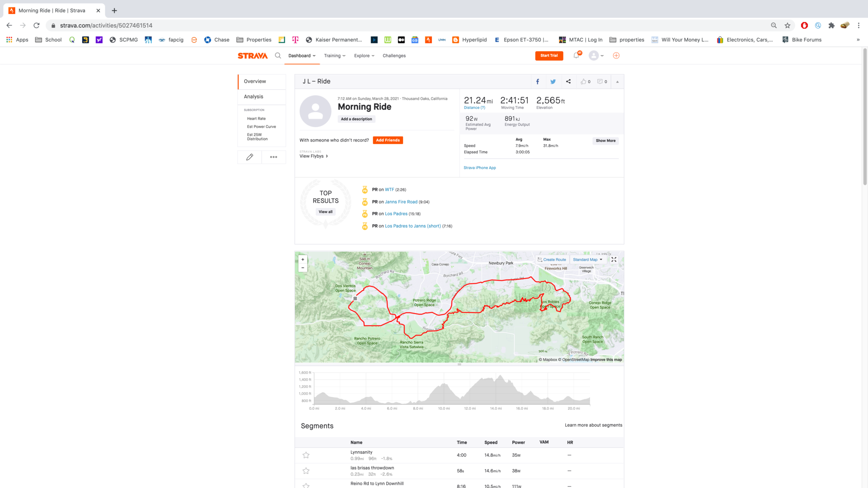Click Learn more about segments
This screenshot has height=488, width=868.
(x=593, y=425)
